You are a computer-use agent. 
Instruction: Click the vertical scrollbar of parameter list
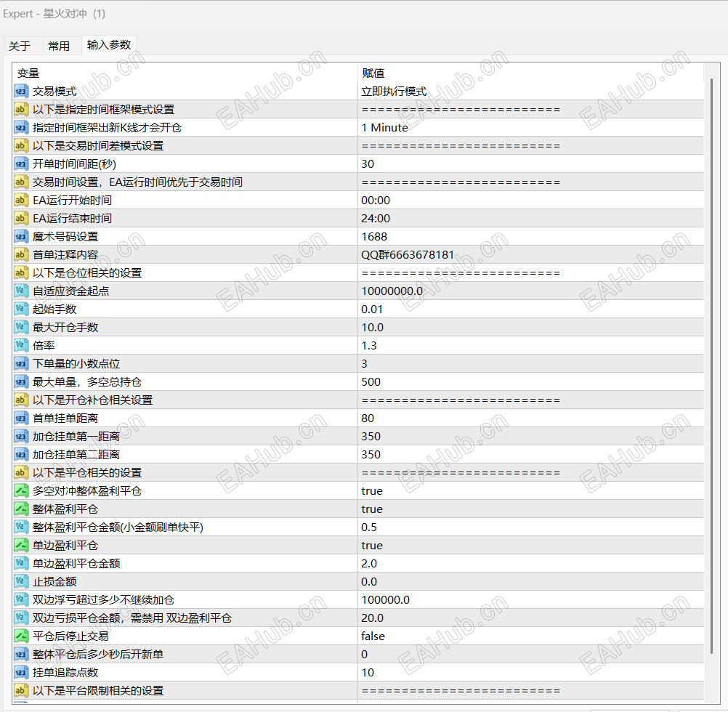click(x=711, y=367)
